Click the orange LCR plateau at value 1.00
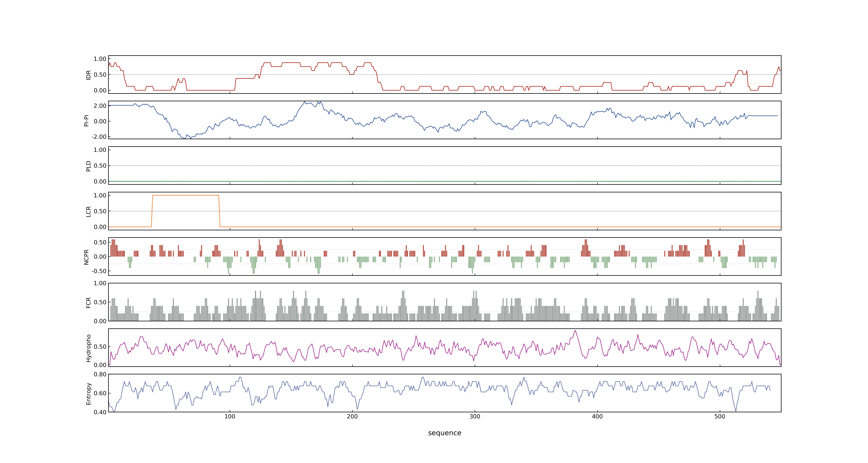This screenshot has width=868, height=463. (x=186, y=195)
